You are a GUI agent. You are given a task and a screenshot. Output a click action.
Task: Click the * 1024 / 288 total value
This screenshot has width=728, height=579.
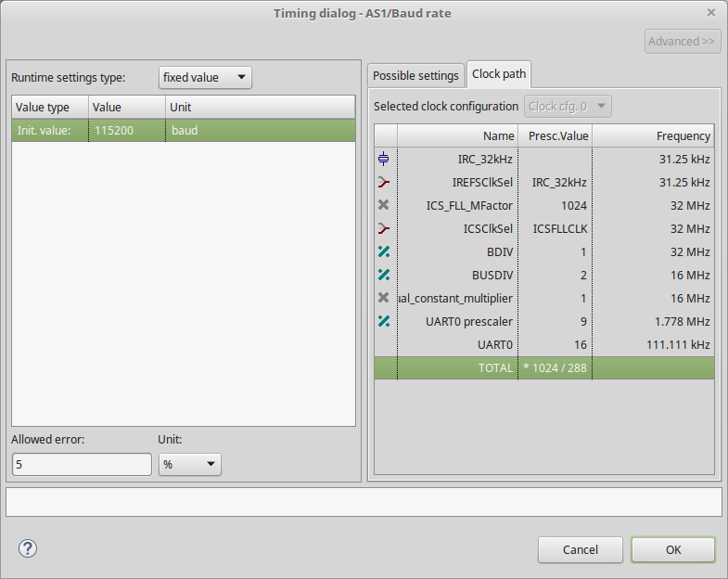coord(555,368)
